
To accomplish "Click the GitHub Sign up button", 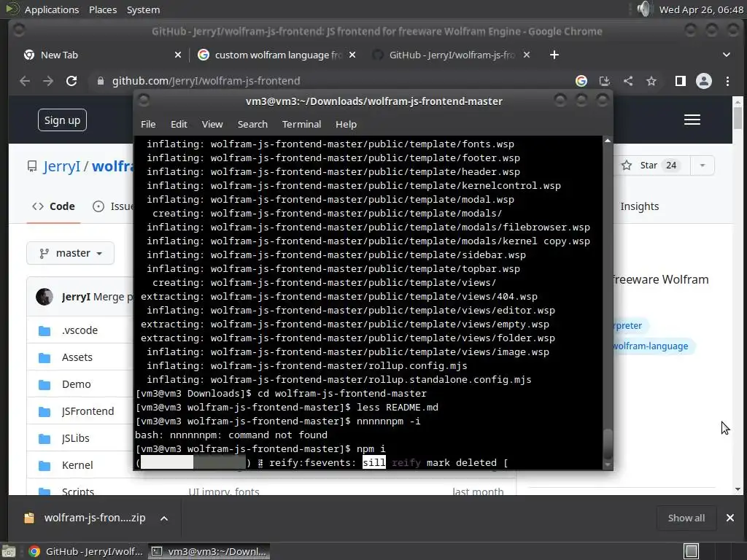I will click(x=63, y=120).
